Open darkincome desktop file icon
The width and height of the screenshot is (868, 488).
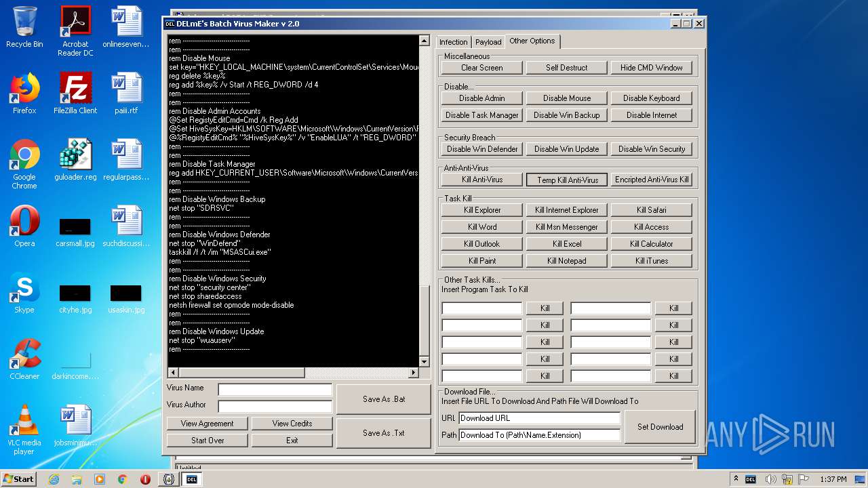pyautogui.click(x=75, y=365)
